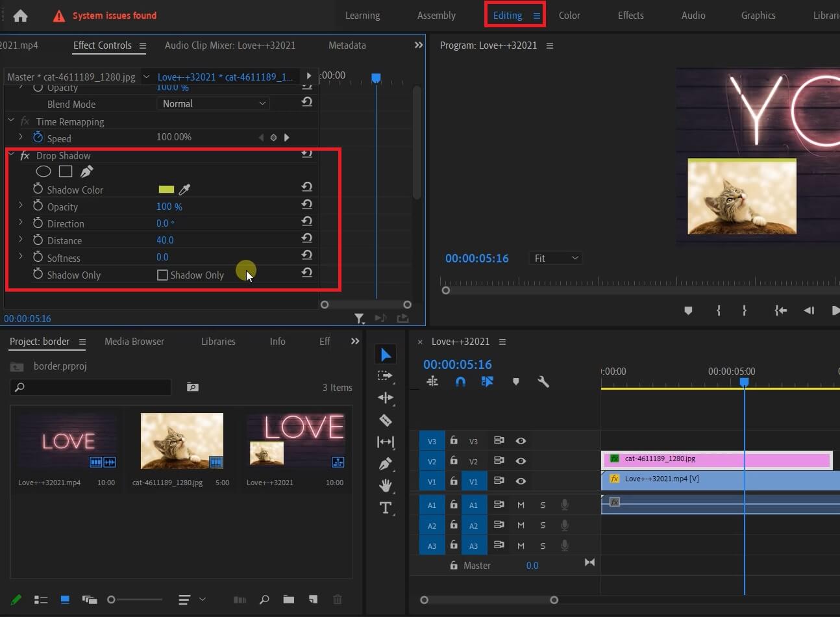Create ellipse mask for Drop Shadow
The width and height of the screenshot is (840, 617).
(43, 171)
